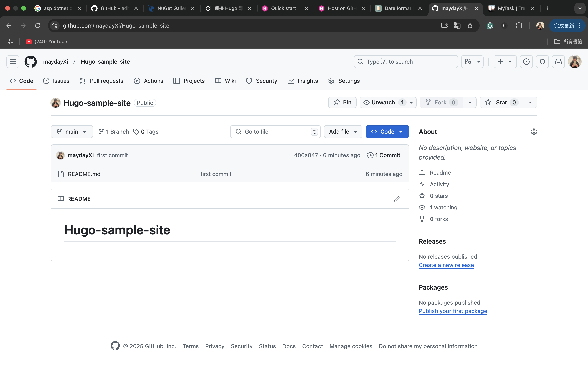Open the maydayXi owner breadcrumb link
588x368 pixels.
(x=55, y=62)
